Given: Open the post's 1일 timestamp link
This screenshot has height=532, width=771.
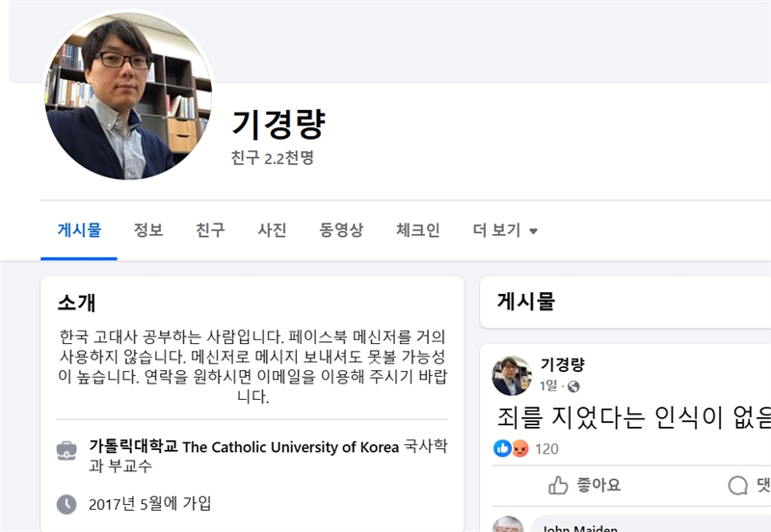Looking at the screenshot, I should click(x=548, y=386).
